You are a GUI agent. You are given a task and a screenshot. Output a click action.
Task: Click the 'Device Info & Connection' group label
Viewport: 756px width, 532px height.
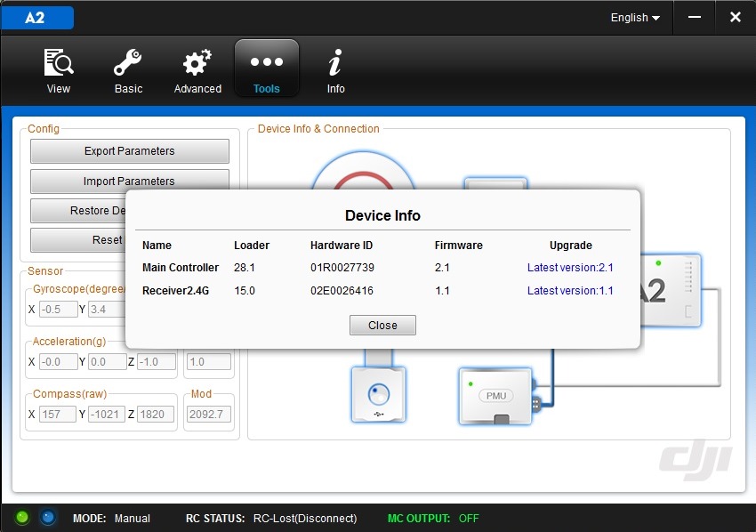[x=318, y=129]
